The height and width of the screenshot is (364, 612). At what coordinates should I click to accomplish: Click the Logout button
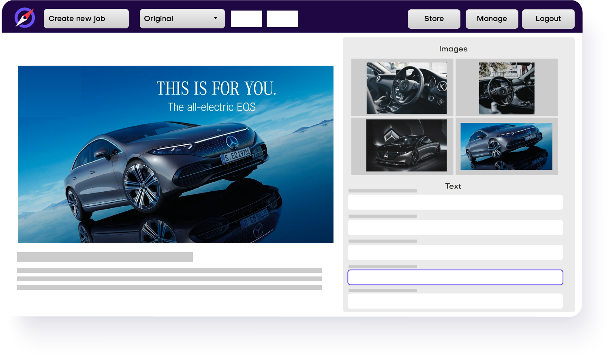pos(548,19)
